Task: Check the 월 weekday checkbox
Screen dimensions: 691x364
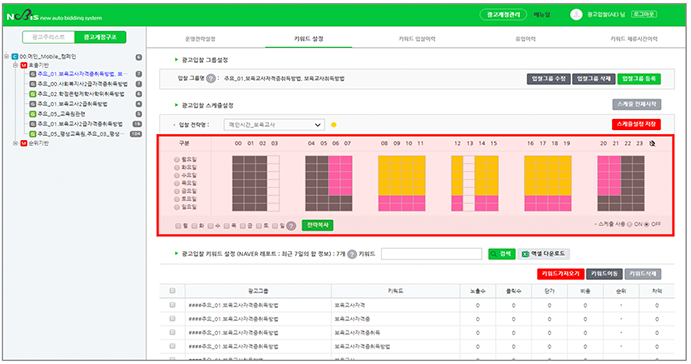Action: 178,226
